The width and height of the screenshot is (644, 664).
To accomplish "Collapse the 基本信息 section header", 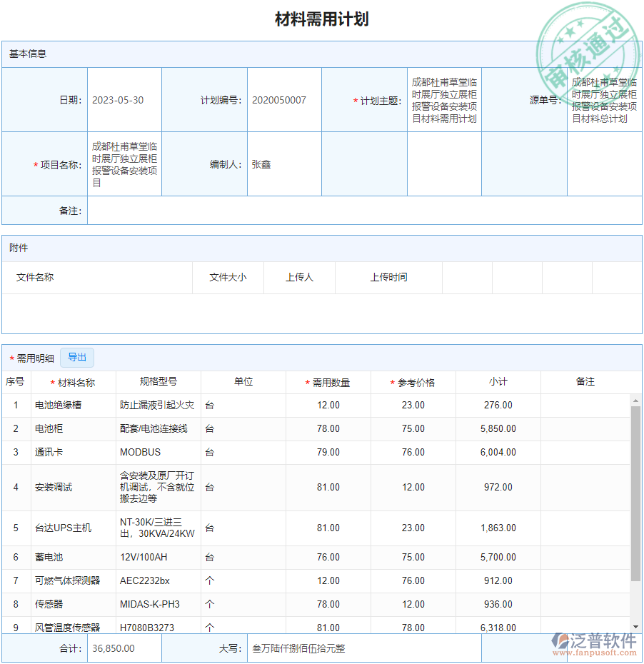I will 22,54.
